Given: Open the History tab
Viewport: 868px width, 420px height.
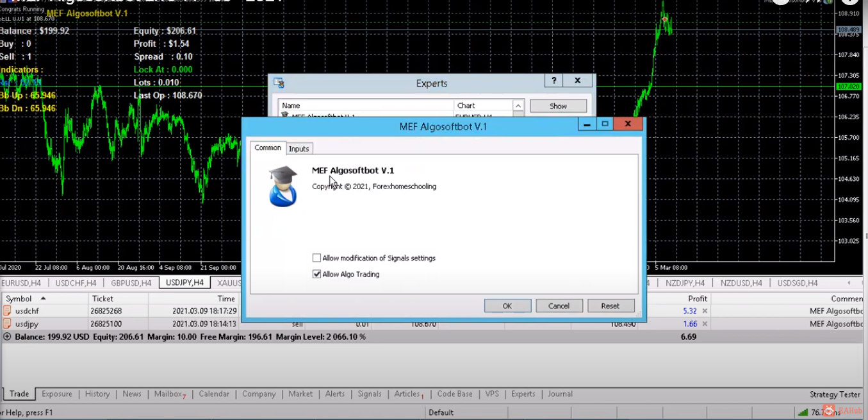Looking at the screenshot, I should click(97, 394).
